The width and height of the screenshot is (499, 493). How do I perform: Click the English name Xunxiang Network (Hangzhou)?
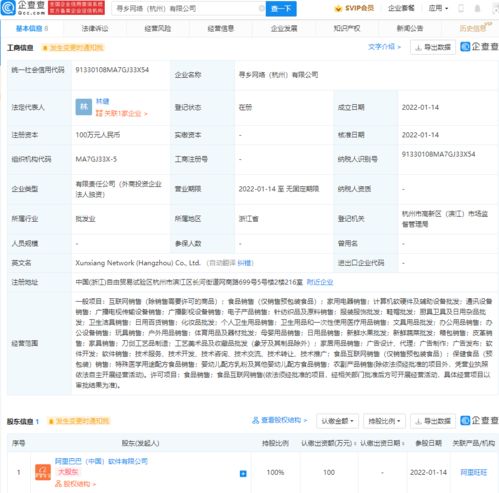(x=138, y=263)
